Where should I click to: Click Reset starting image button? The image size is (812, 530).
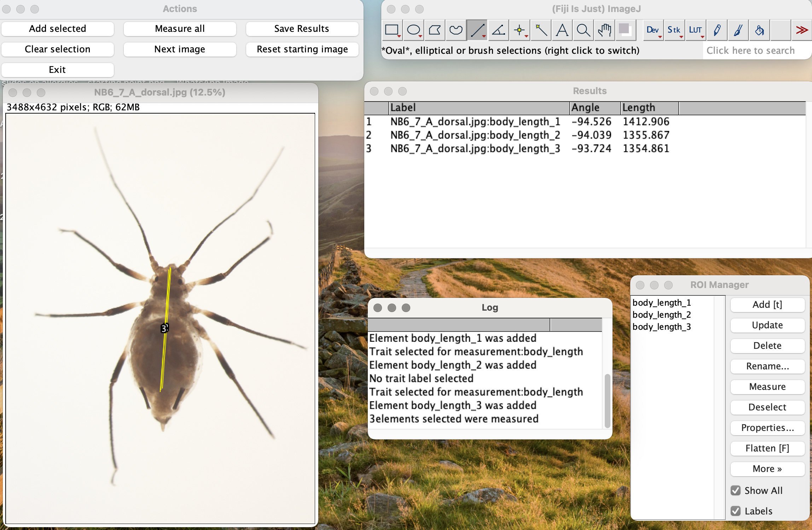tap(302, 49)
